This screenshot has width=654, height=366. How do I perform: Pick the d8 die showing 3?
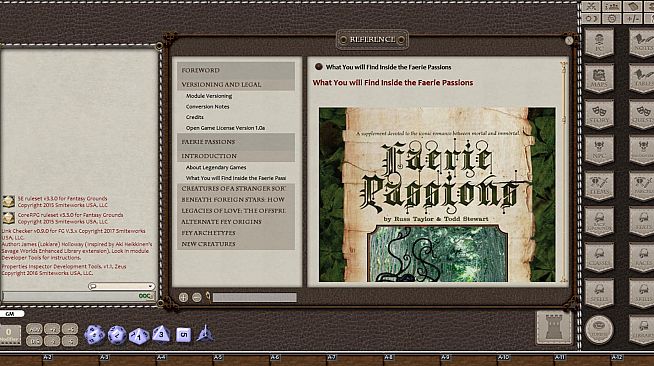161,334
